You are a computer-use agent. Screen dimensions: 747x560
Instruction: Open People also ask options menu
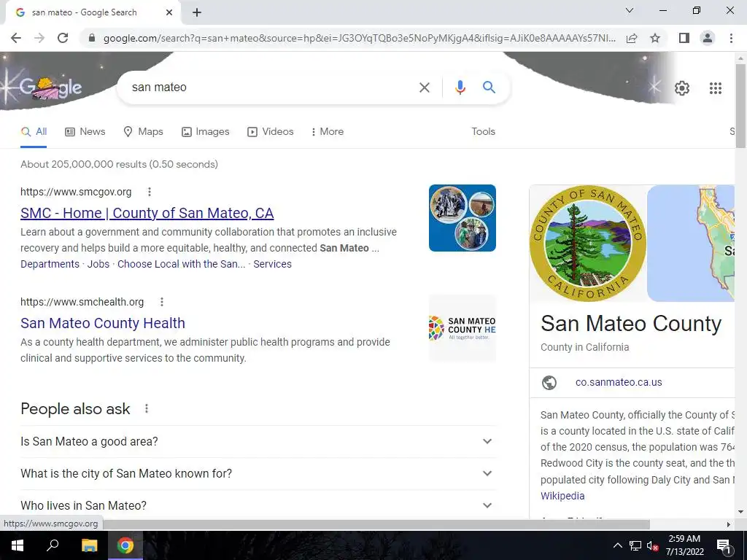tap(146, 408)
